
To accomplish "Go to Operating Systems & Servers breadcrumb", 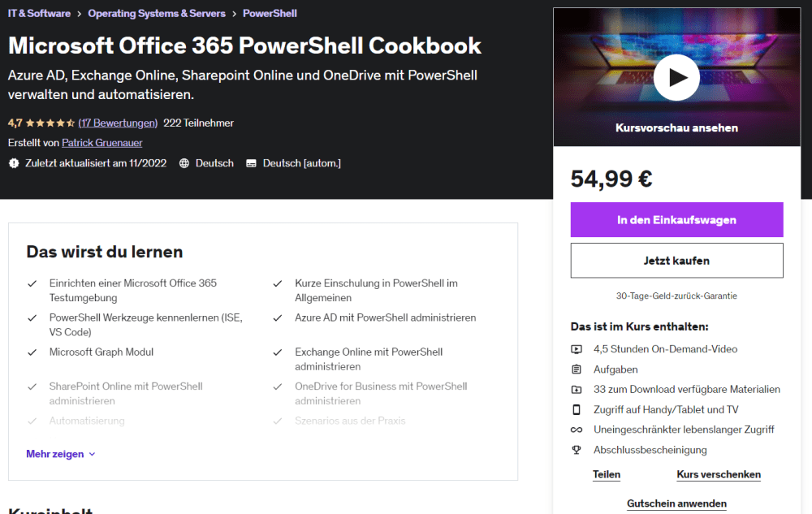I will tap(154, 14).
